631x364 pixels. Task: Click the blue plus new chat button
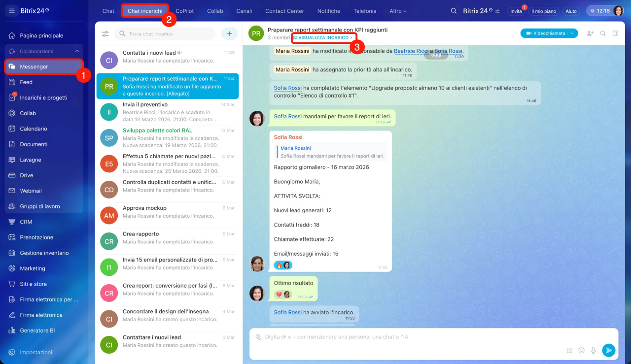229,33
